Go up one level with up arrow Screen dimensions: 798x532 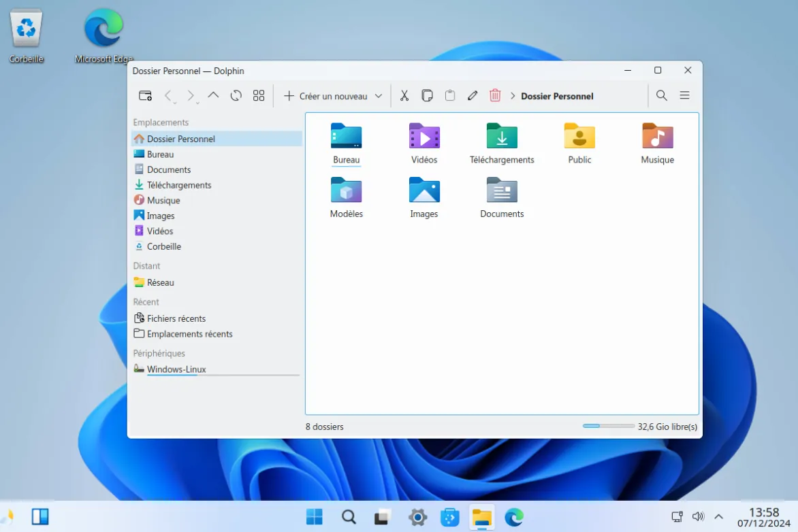(213, 96)
